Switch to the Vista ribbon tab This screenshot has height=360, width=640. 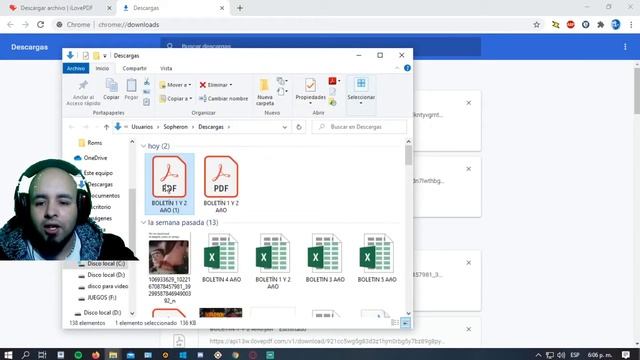(x=166, y=68)
